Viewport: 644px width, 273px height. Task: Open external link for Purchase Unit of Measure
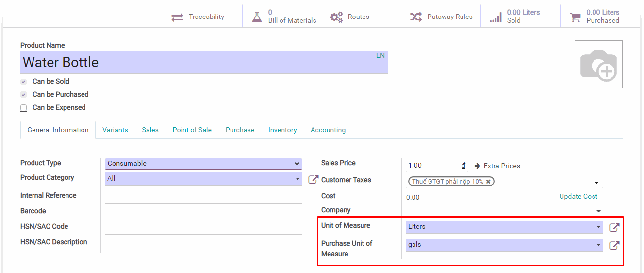coord(614,245)
